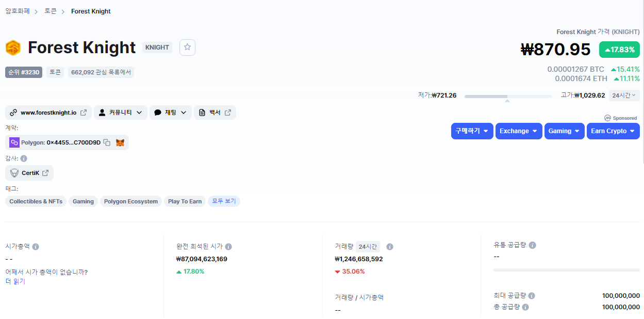Click the green 17.80% diluted cap change
The height and width of the screenshot is (319, 644).
point(190,272)
